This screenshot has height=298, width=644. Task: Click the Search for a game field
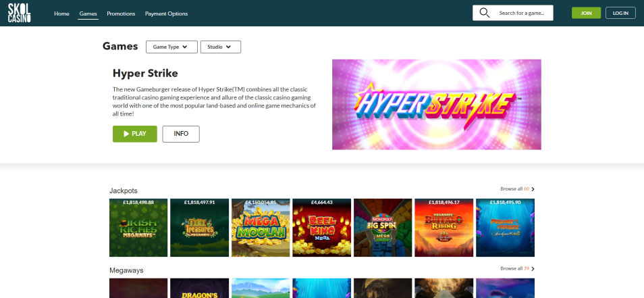coord(513,13)
